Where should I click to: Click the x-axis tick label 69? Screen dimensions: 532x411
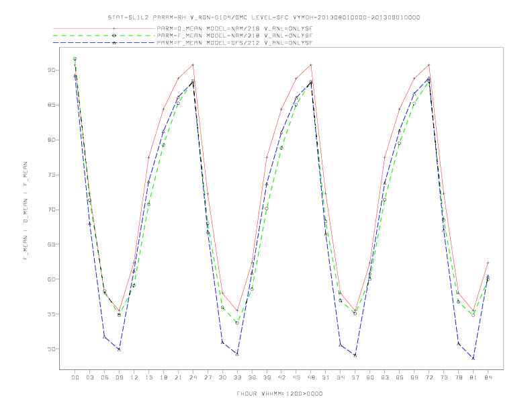coord(414,377)
